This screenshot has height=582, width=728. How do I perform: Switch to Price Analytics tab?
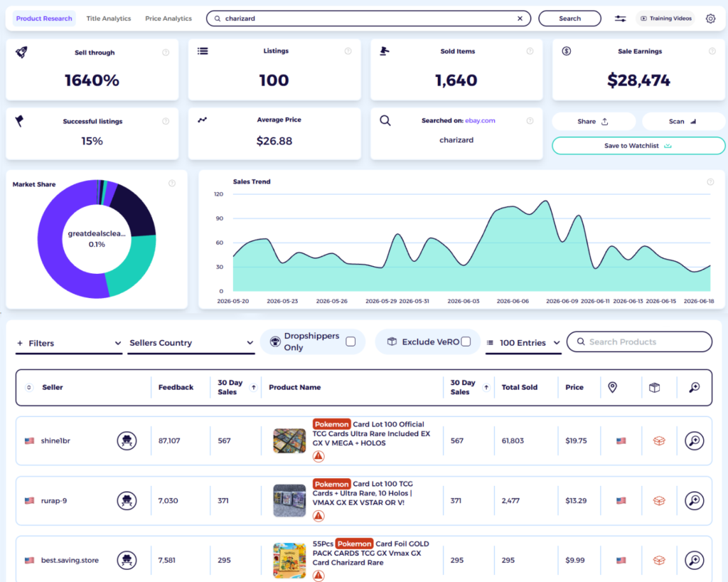tap(168, 18)
